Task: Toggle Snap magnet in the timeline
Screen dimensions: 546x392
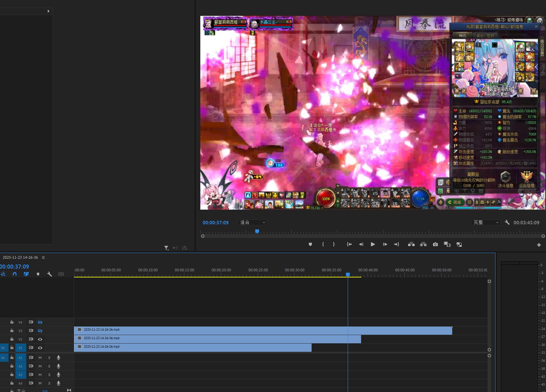Action: click(15, 274)
